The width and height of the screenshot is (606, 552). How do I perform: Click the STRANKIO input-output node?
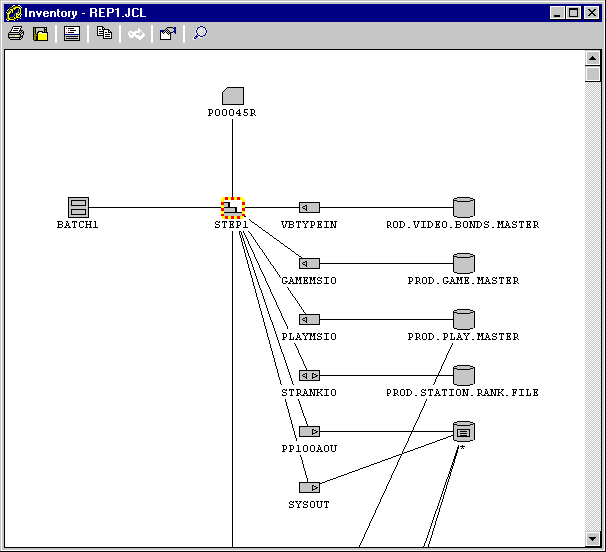coord(309,375)
